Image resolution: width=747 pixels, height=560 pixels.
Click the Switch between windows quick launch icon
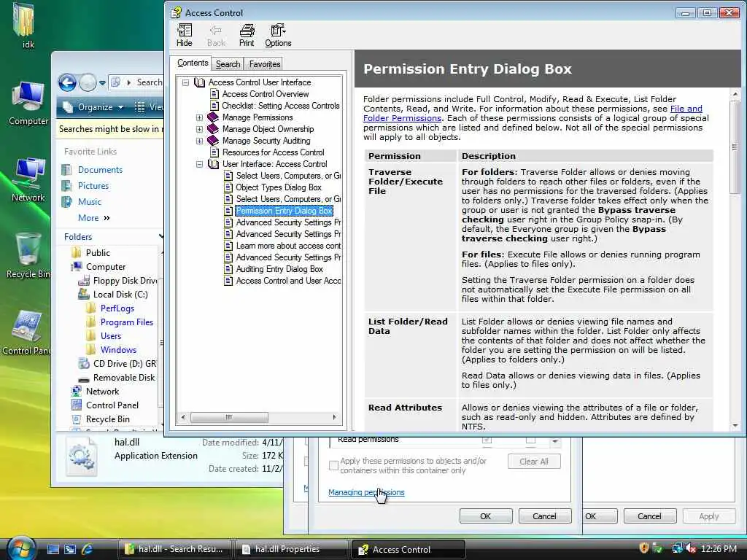pos(69,549)
